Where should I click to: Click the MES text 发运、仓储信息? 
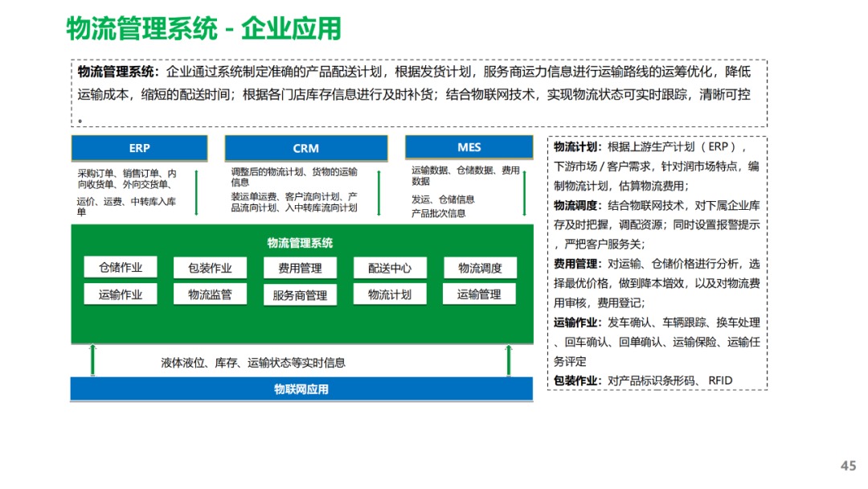point(443,199)
